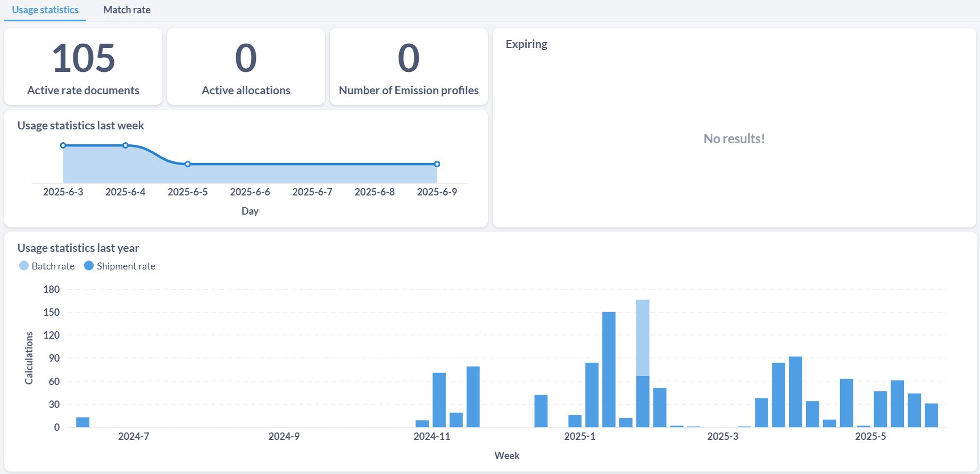Click the Batch rate light blue legend dot
This screenshot has width=980, height=474.
pos(24,266)
